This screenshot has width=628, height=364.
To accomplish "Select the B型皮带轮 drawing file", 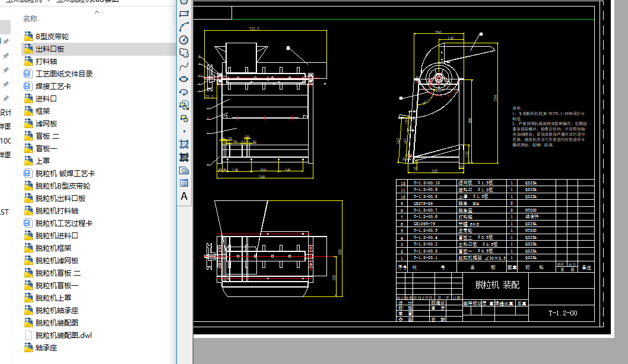I will point(52,36).
